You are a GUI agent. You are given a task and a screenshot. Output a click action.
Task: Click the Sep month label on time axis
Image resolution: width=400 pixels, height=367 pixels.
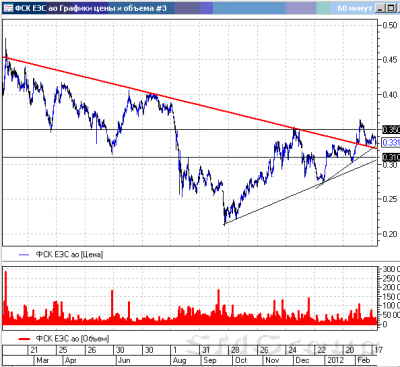210,360
